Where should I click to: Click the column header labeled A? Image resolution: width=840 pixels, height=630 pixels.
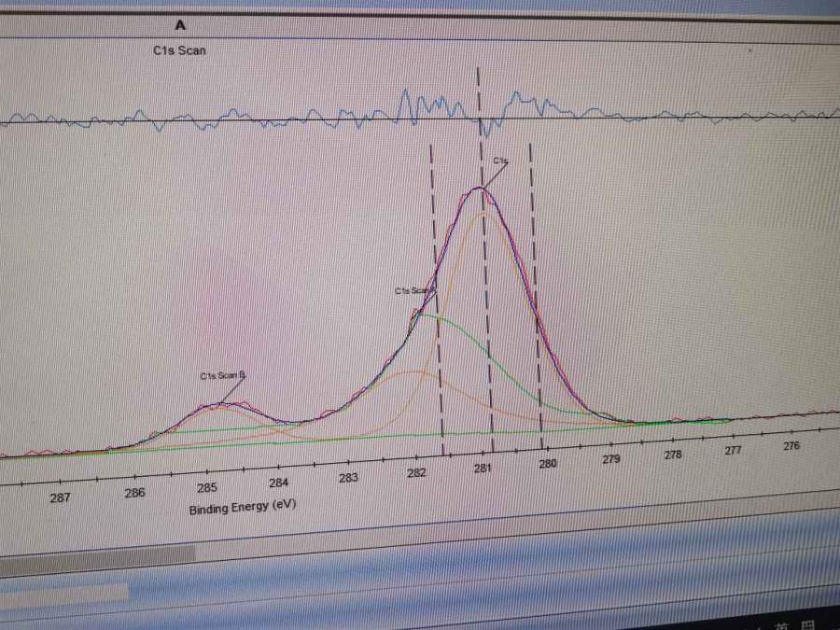coord(180,25)
